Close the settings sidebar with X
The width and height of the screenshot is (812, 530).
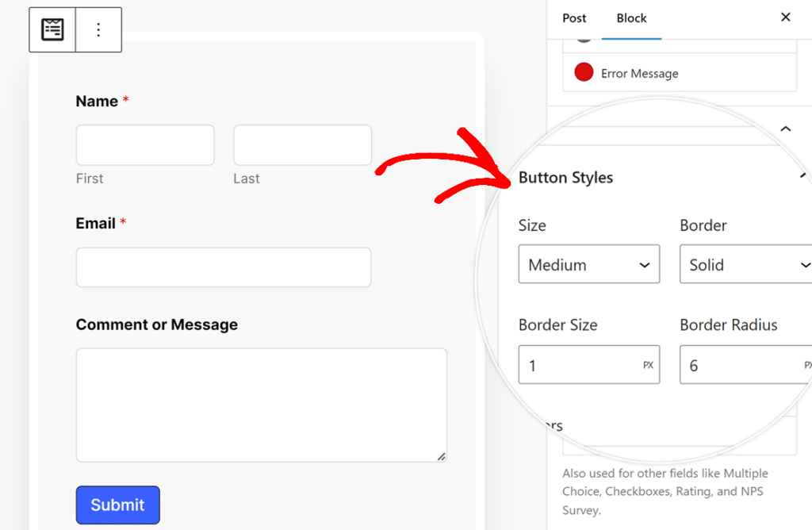tap(785, 17)
